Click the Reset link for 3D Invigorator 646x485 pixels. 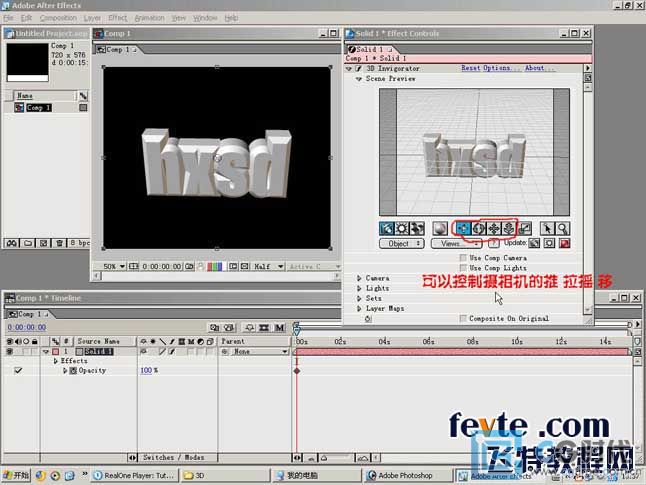pyautogui.click(x=471, y=68)
